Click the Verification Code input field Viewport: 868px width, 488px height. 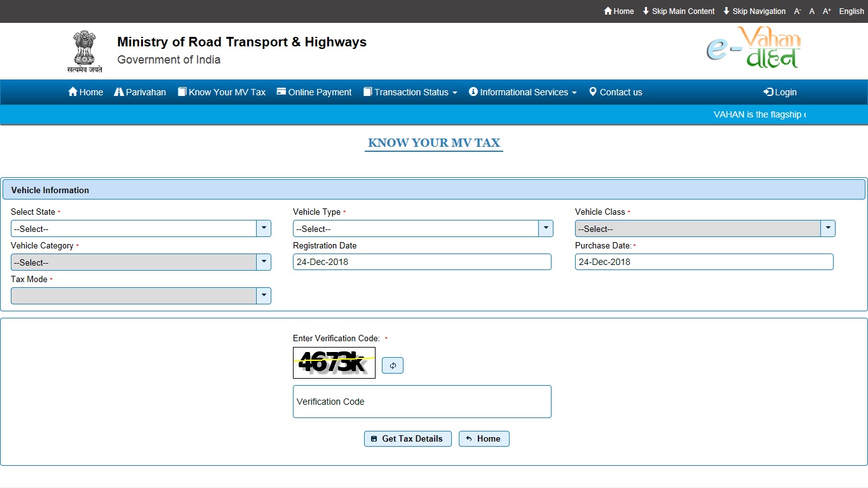click(422, 402)
